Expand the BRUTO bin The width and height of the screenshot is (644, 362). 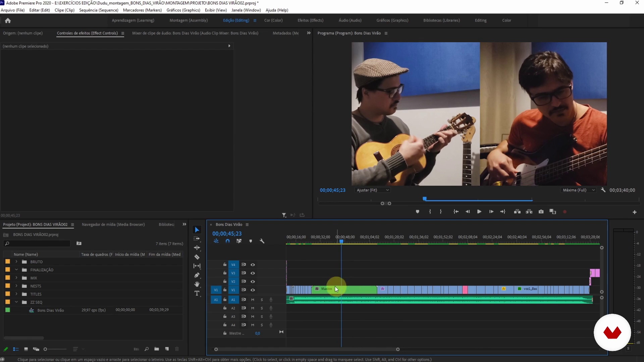pyautogui.click(x=16, y=262)
